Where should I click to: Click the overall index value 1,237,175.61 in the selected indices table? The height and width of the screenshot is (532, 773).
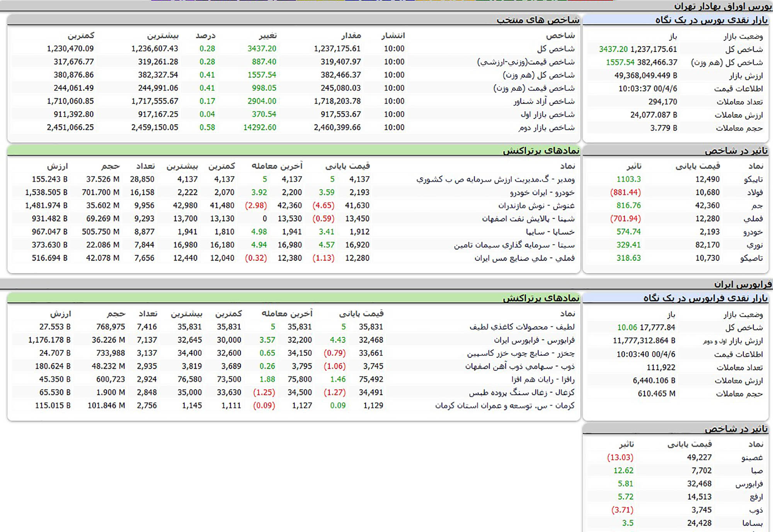(337, 49)
